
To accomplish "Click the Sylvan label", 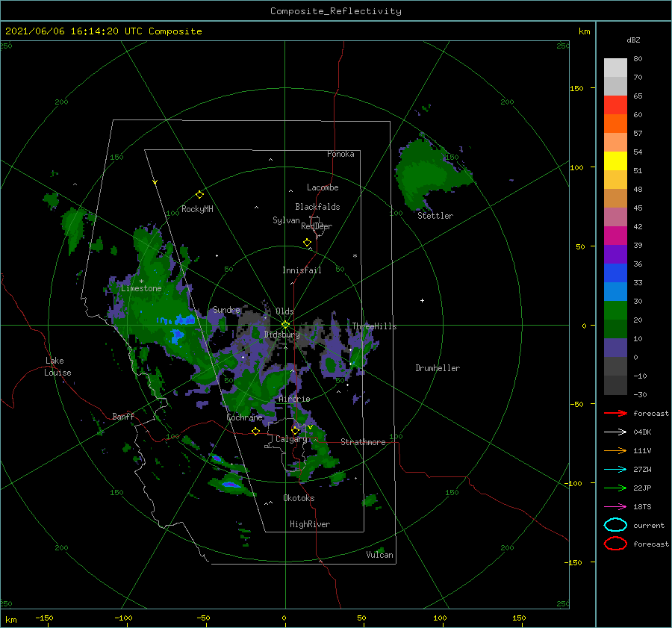I will 286,220.
